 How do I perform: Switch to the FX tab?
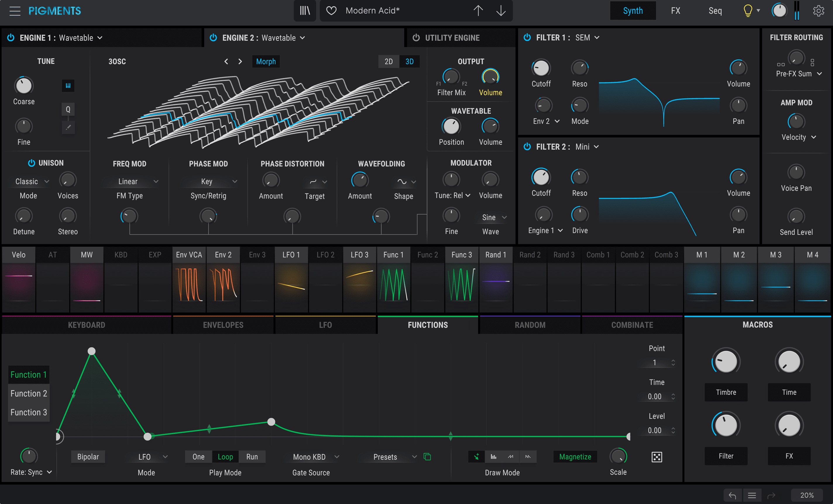pos(676,11)
